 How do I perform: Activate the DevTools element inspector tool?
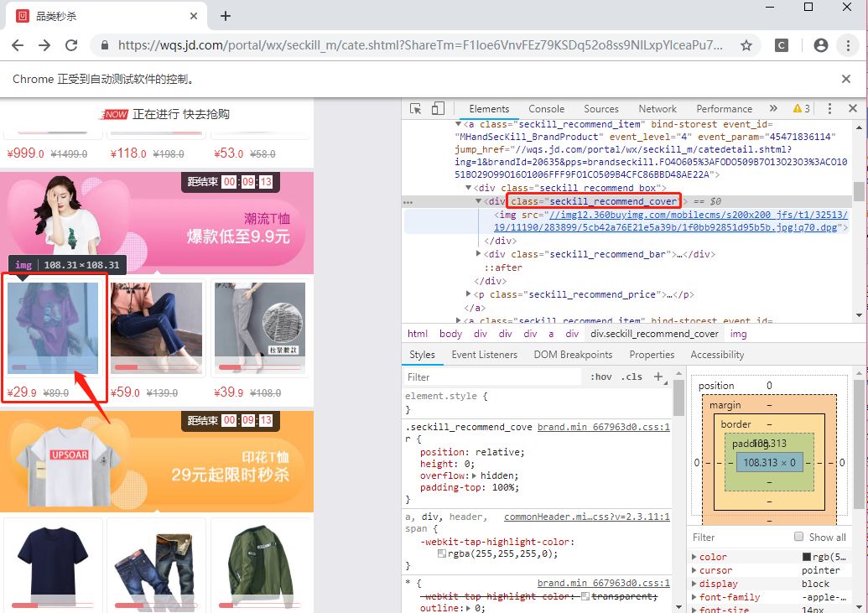tap(415, 108)
